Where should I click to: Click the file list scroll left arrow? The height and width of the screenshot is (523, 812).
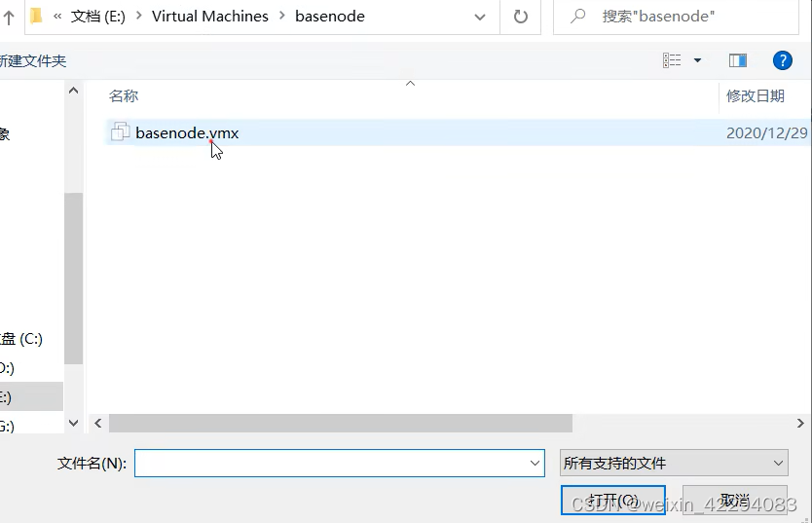(98, 423)
